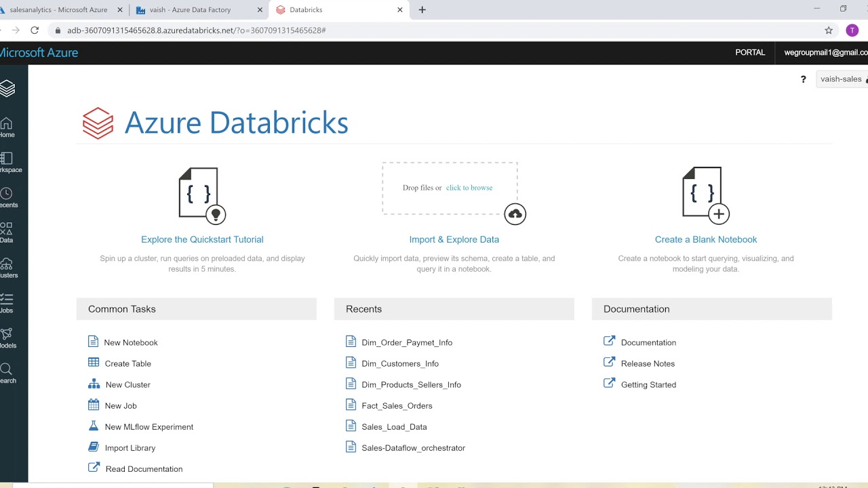Image resolution: width=868 pixels, height=488 pixels.
Task: Click the New Notebook task link
Action: [x=131, y=342]
